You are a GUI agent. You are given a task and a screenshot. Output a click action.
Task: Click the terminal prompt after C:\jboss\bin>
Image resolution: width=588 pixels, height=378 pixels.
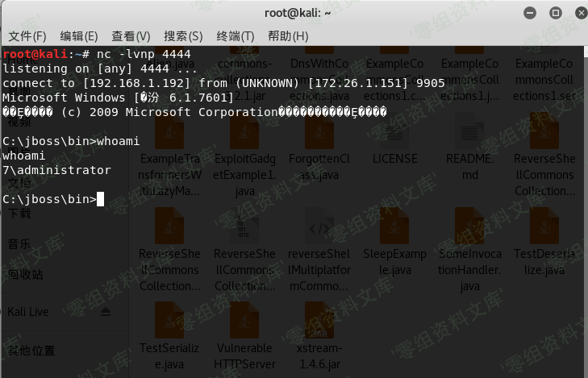click(101, 199)
